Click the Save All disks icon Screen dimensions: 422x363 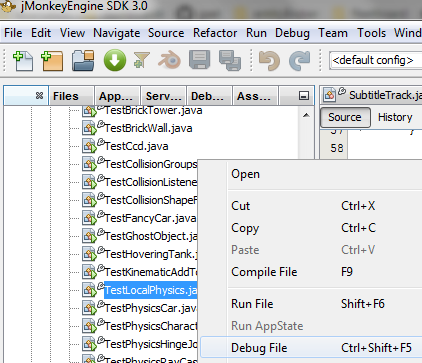coord(230,60)
